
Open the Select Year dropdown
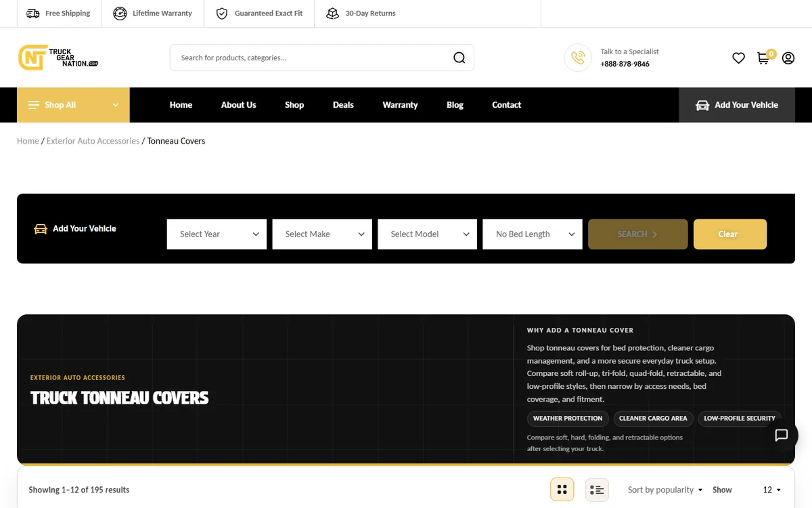tap(217, 234)
